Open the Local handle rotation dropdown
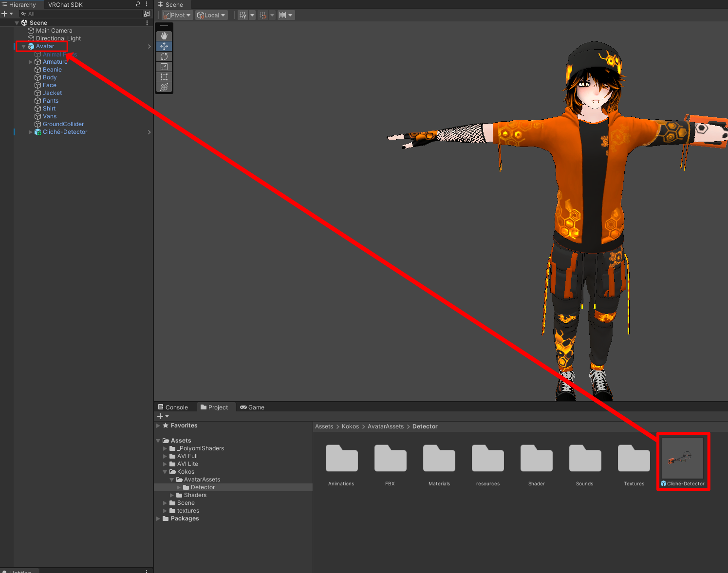 [211, 15]
